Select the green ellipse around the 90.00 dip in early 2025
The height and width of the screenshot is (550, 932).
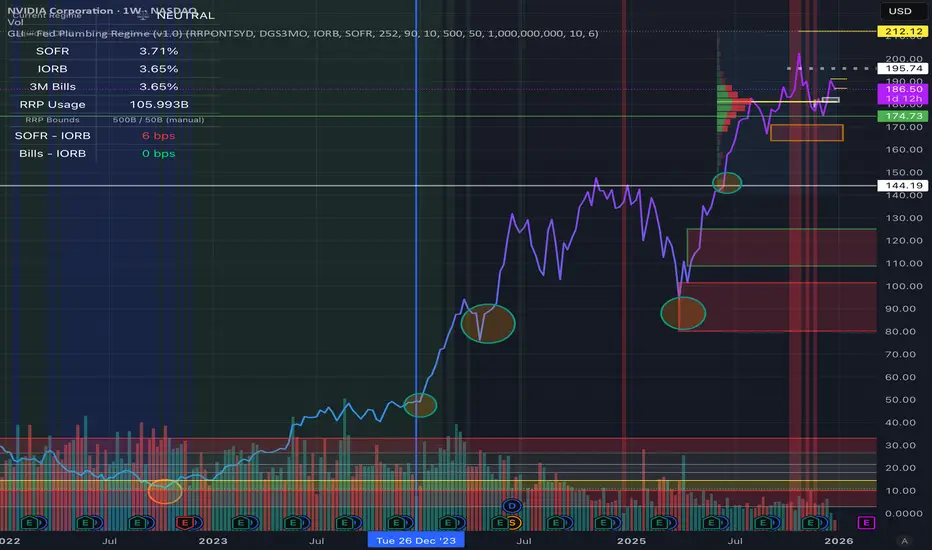click(x=683, y=313)
